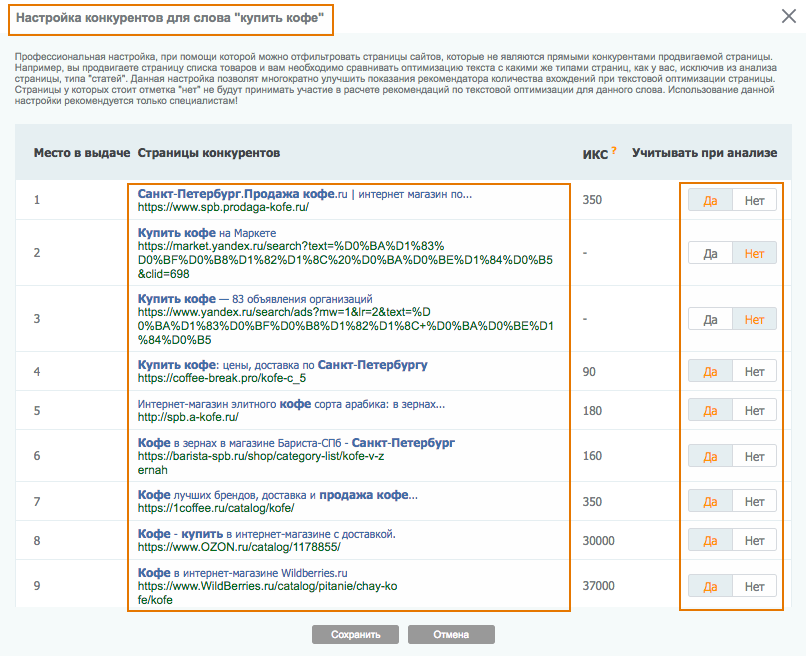The image size is (806, 656).
Task: Select Нет for coffee-break.pro row
Action: click(x=754, y=371)
